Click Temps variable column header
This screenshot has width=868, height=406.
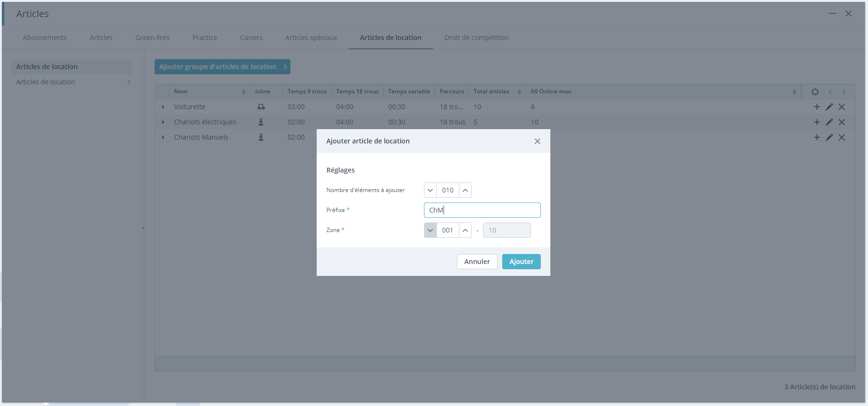(409, 91)
